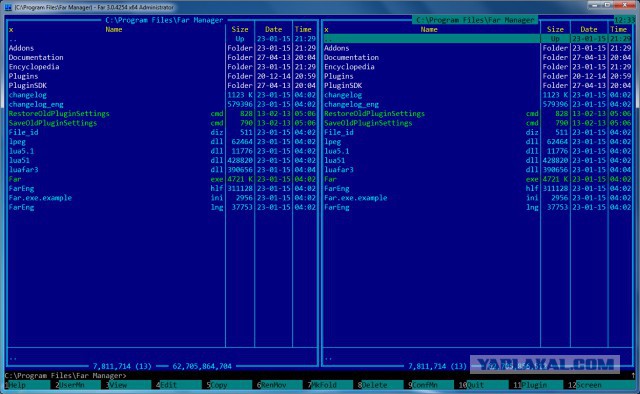Click the Far Manager title bar icon
640x394 pixels.
click(8, 7)
